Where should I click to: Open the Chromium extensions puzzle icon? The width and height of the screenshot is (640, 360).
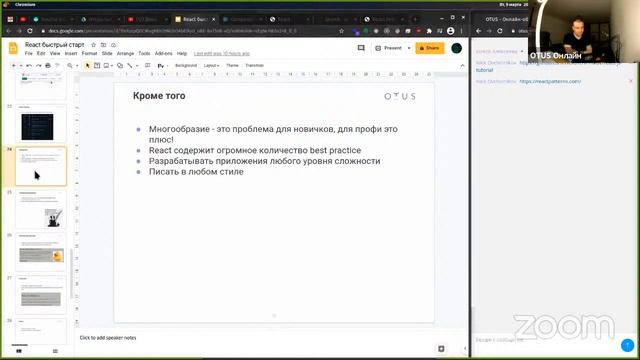(429, 31)
